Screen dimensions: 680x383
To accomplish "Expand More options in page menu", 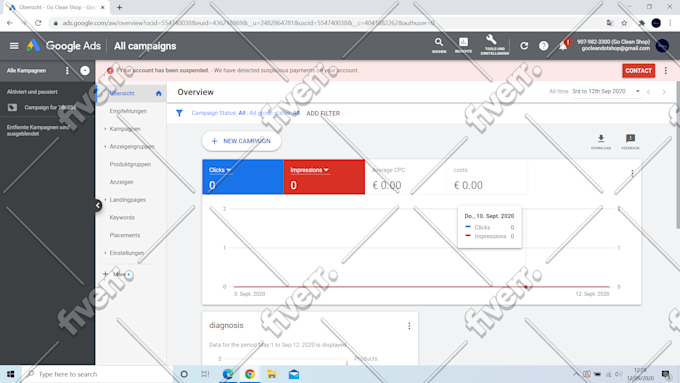I will [116, 274].
